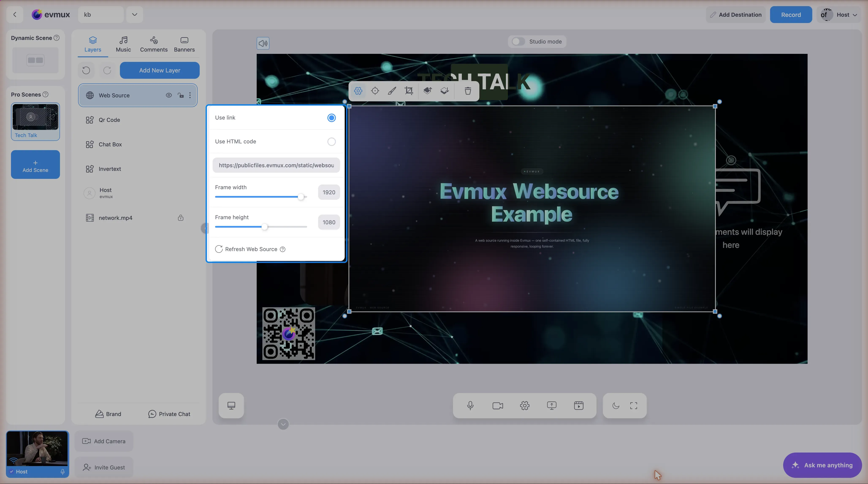Select the Chat Box layer

tap(137, 144)
